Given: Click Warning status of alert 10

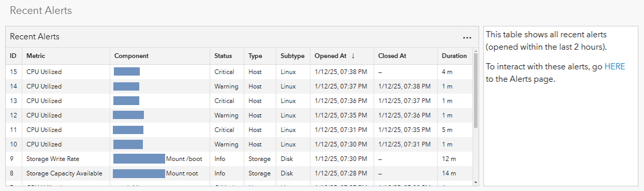Looking at the screenshot, I should (x=226, y=144).
